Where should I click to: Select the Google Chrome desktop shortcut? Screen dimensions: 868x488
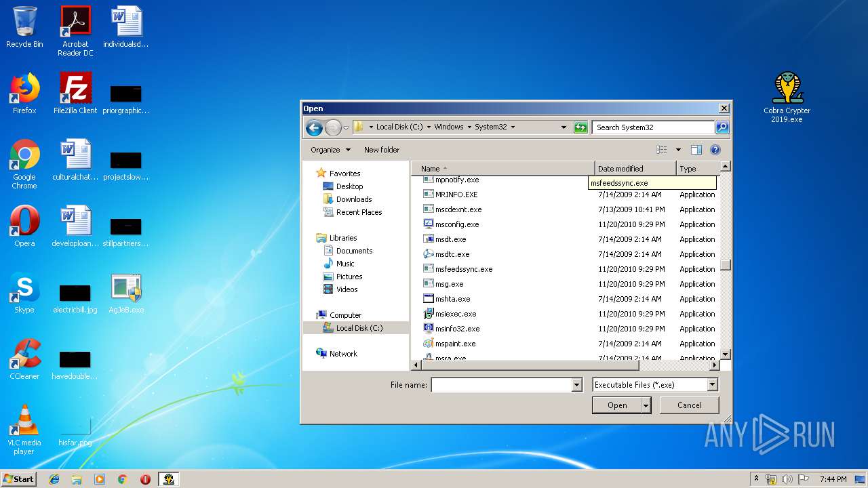[24, 164]
